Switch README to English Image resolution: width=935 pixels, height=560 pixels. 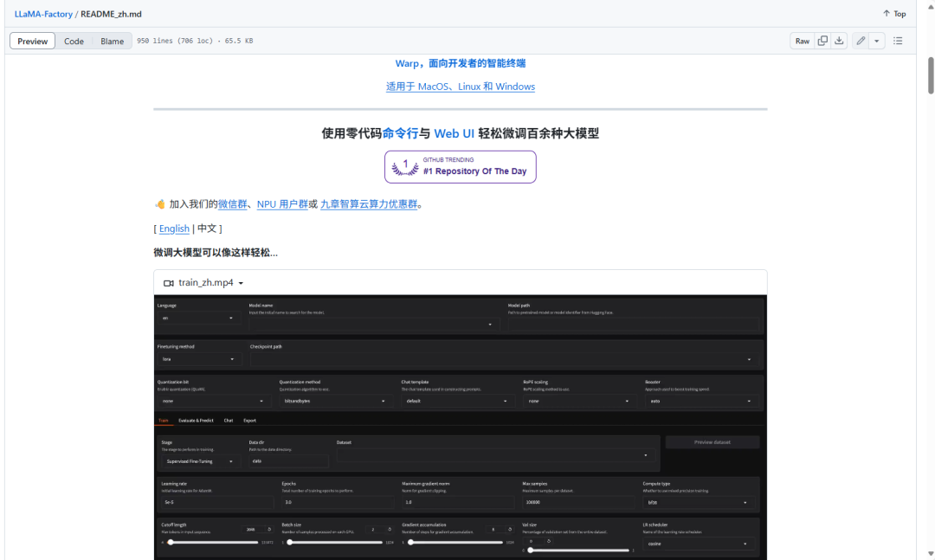click(174, 229)
